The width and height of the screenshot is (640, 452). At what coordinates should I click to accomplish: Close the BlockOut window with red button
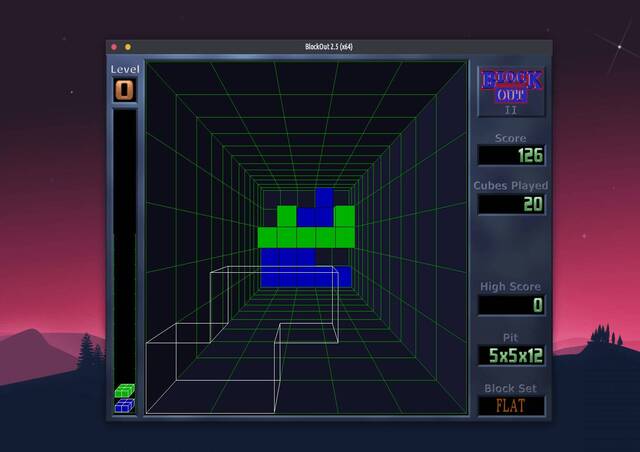tap(114, 47)
